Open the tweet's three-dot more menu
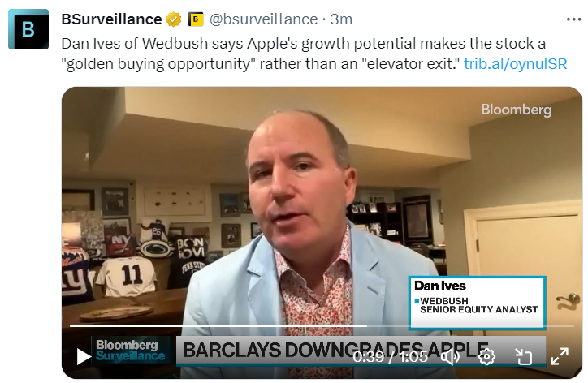Screen dimensions: 588x383 tap(573, 19)
